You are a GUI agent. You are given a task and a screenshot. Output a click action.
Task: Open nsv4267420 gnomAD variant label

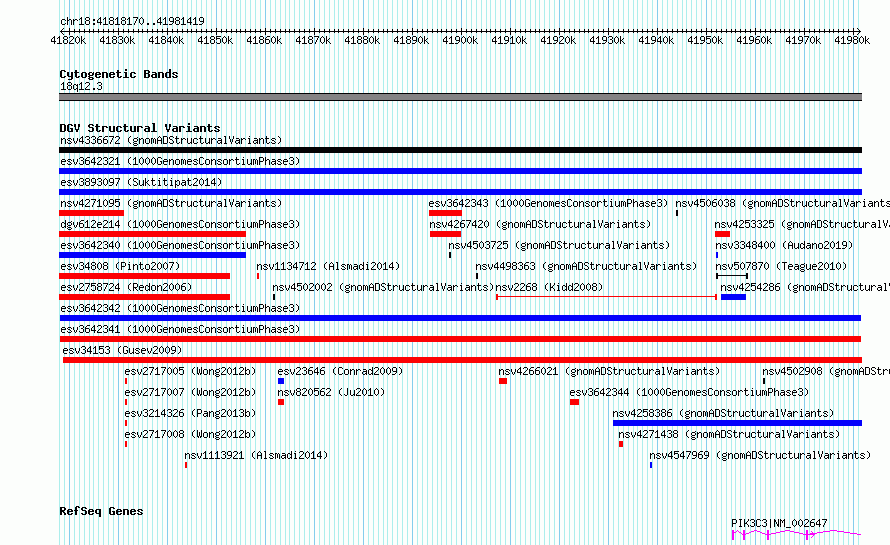point(540,224)
